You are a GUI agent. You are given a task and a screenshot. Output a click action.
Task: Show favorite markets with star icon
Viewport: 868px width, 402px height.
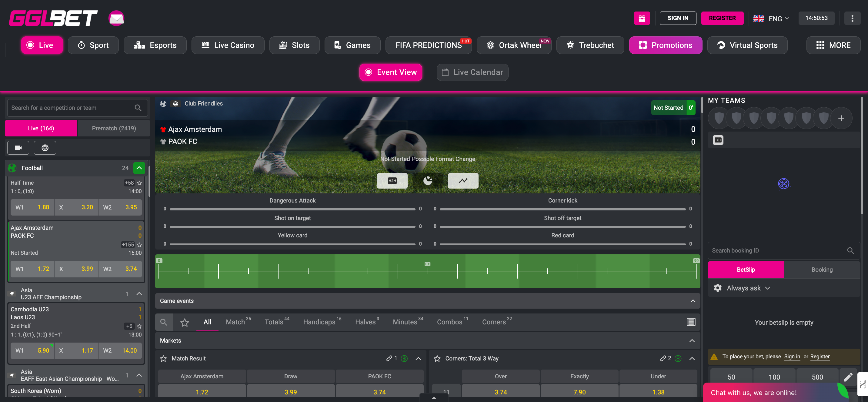tap(185, 323)
